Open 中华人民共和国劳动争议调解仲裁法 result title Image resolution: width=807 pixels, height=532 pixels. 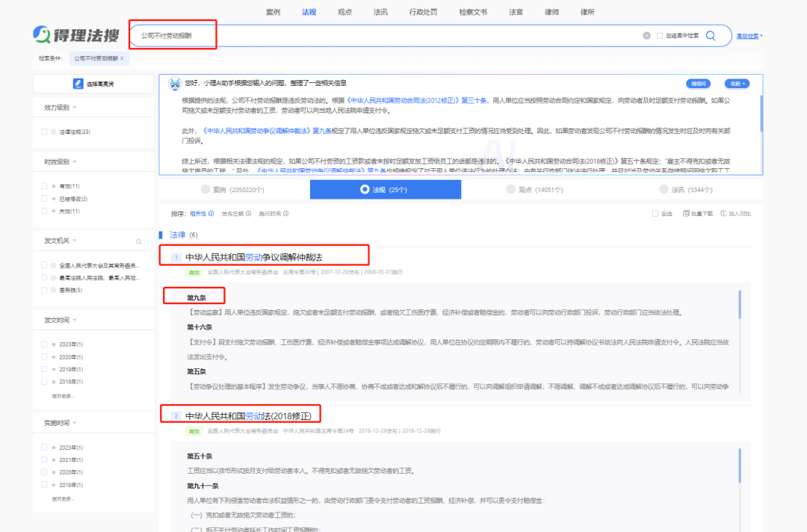tap(254, 257)
